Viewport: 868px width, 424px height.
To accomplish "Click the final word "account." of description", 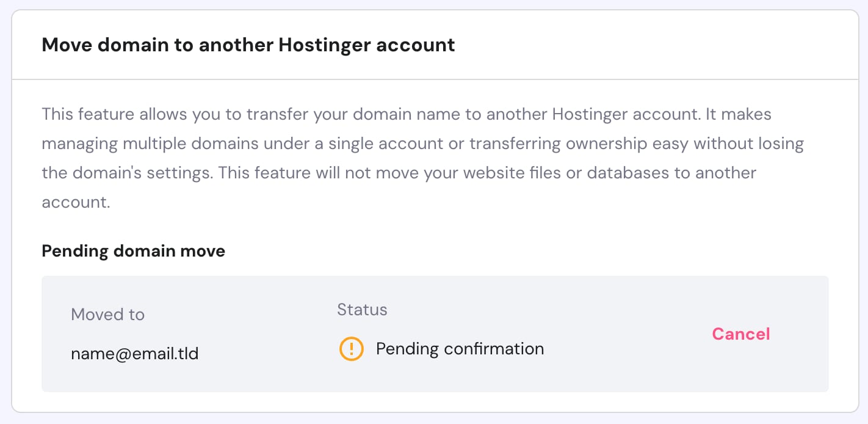I will point(76,202).
